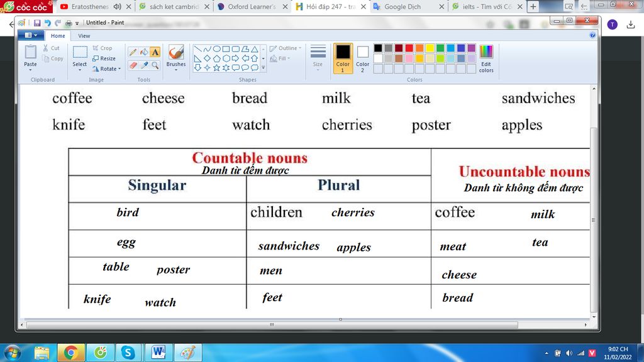
Task: Click the Brushes icon
Action: [x=176, y=53]
